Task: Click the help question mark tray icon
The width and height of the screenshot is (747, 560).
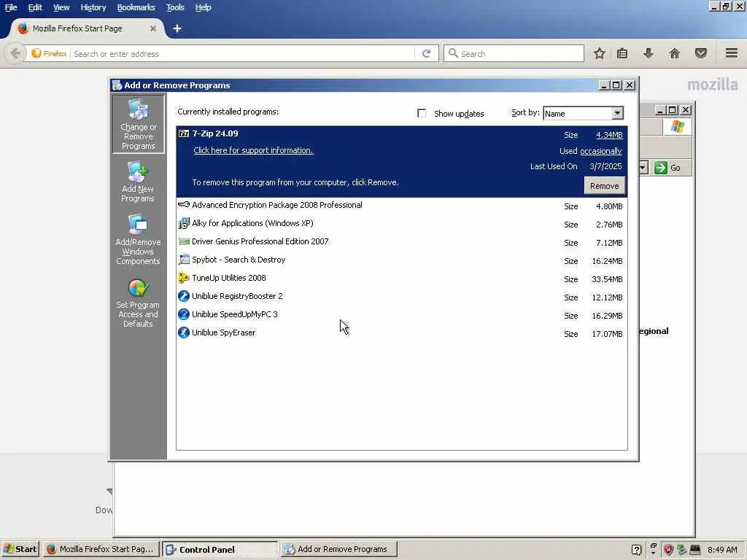Action: tap(636, 550)
